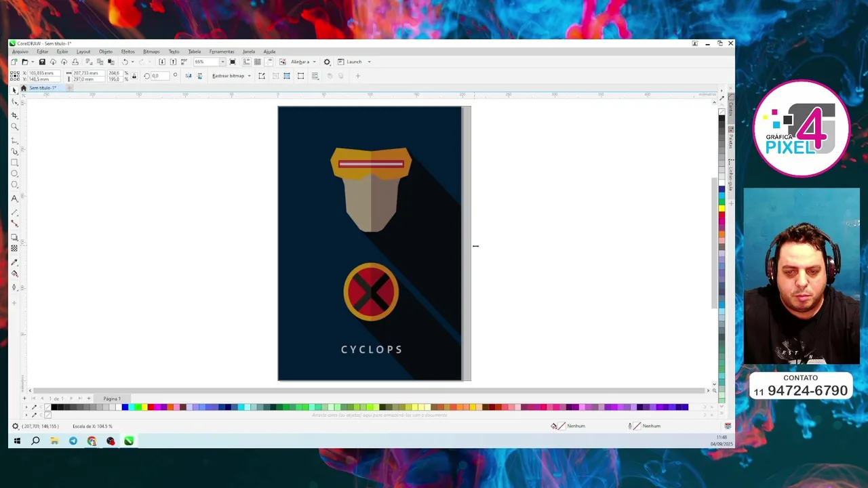Open the zoom level 65% dropdown

click(x=222, y=62)
